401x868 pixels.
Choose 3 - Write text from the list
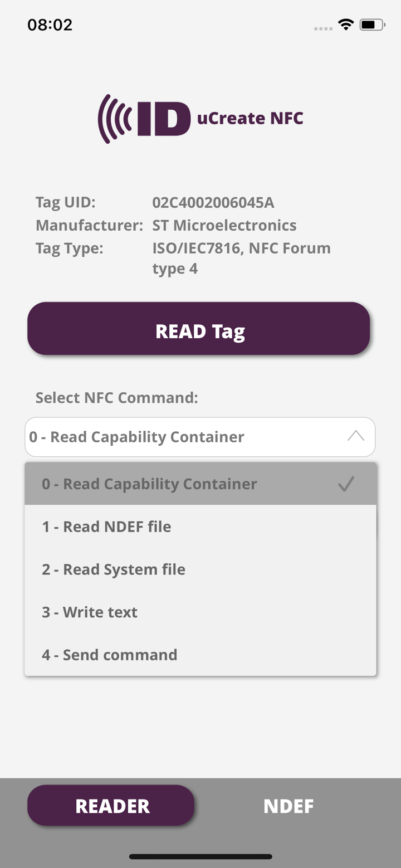click(x=90, y=612)
